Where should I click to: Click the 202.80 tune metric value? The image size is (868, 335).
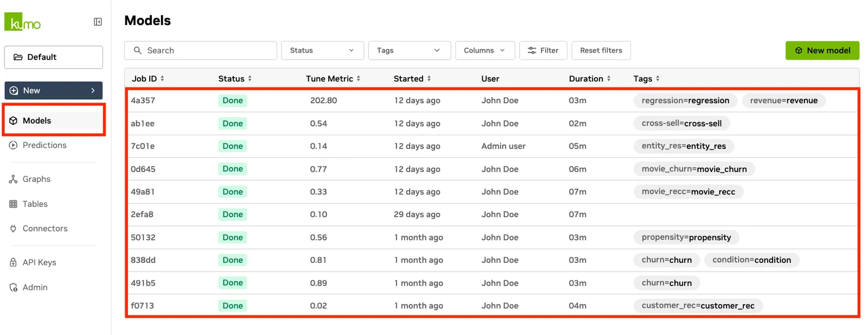coord(324,100)
